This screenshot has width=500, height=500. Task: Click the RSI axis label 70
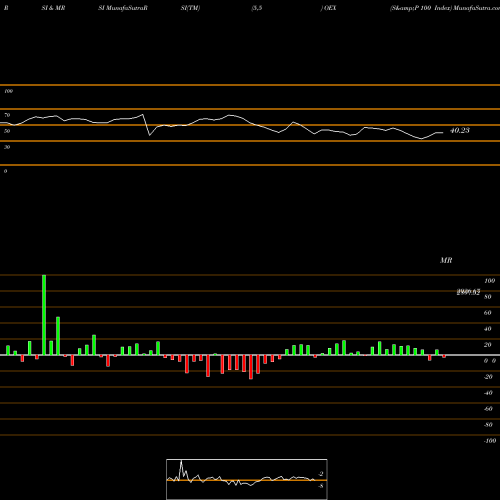(x=7, y=115)
